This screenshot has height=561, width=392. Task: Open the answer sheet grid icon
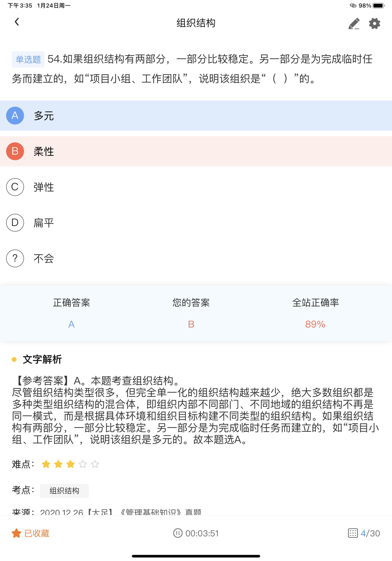click(353, 533)
